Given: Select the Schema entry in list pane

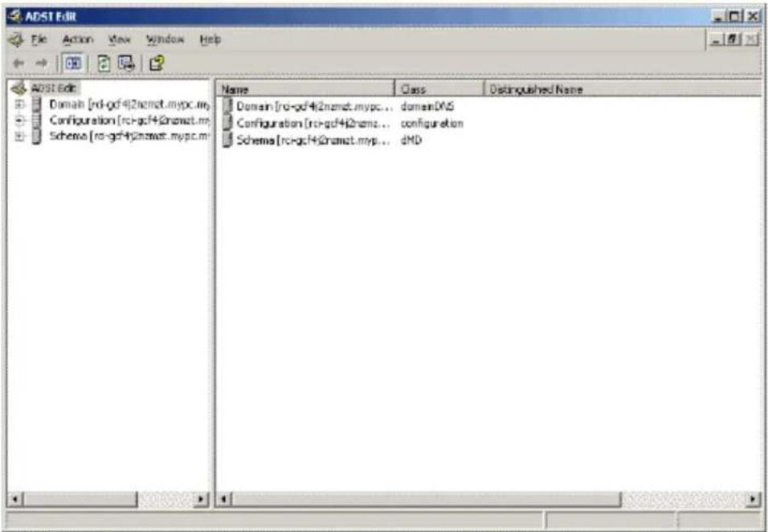Looking at the screenshot, I should pyautogui.click(x=314, y=140).
